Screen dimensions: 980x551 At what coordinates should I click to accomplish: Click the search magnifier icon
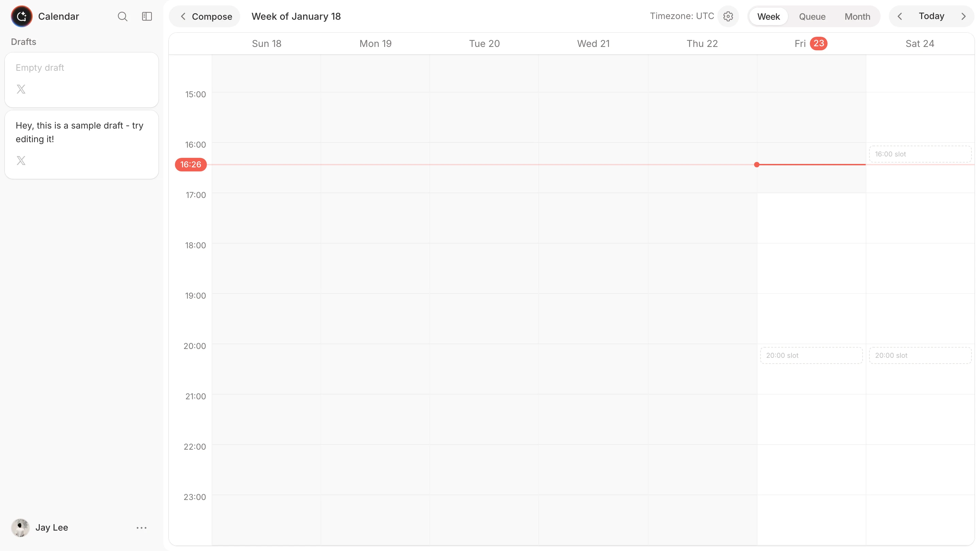point(122,16)
